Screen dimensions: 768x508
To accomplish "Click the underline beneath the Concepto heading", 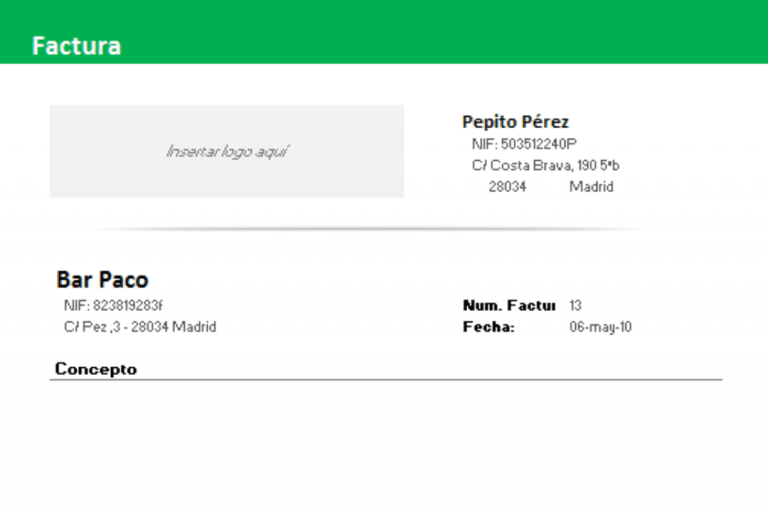I will (386, 380).
